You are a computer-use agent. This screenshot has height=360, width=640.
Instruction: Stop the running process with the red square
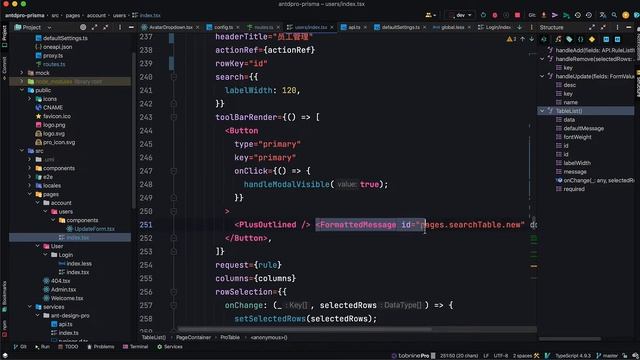coord(518,15)
